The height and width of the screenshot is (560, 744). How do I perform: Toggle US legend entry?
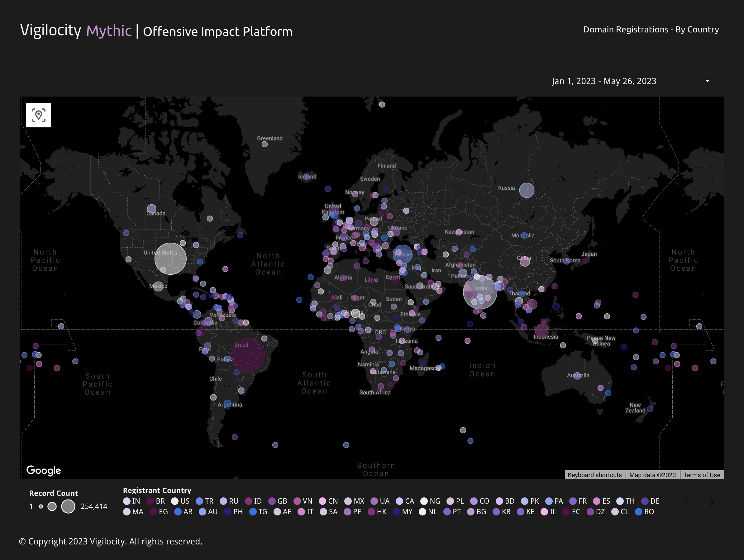[x=180, y=501]
